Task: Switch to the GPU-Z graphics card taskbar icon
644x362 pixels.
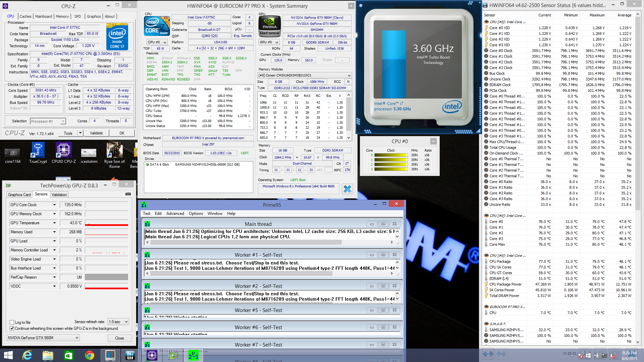Action: tap(173, 355)
